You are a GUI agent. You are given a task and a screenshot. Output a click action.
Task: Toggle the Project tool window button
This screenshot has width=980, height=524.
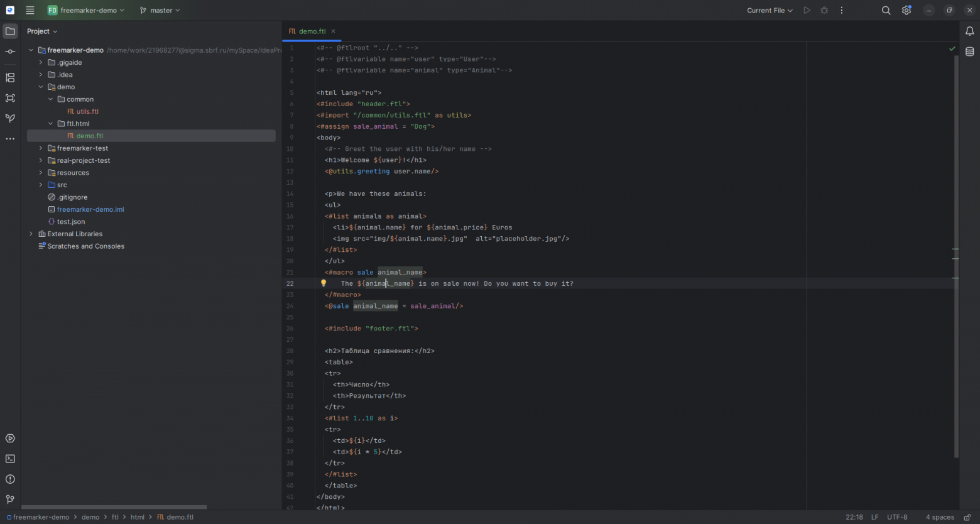pos(10,31)
